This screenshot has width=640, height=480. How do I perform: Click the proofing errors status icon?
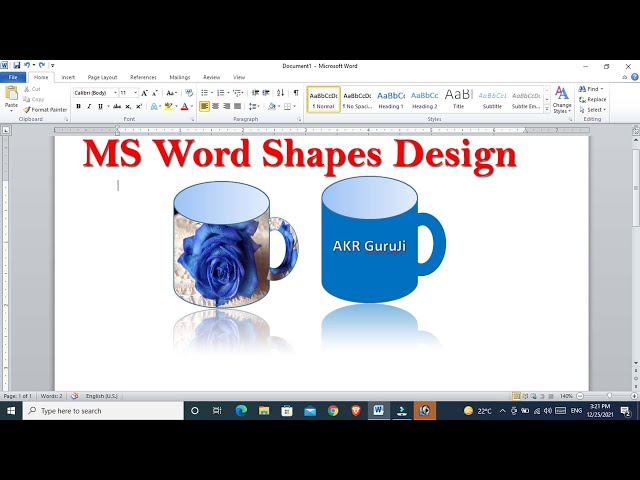click(x=74, y=396)
